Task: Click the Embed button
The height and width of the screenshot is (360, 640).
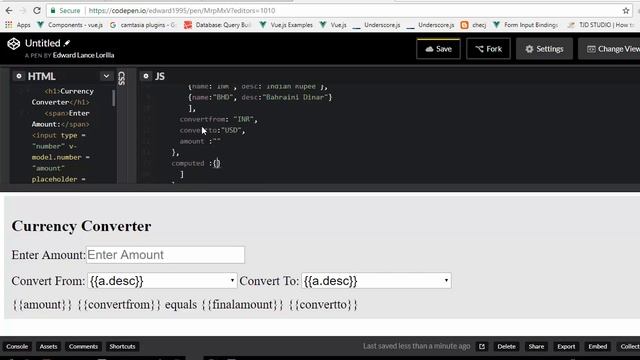Action: [x=598, y=347]
